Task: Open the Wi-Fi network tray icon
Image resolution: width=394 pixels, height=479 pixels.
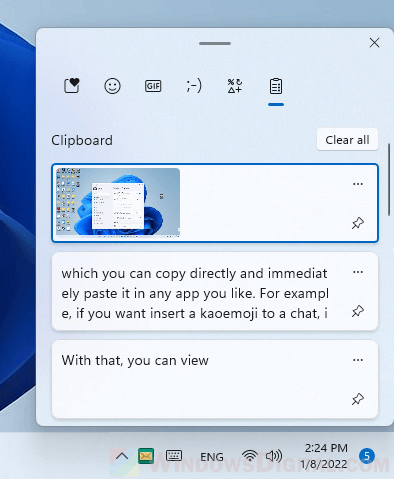Action: click(250, 456)
